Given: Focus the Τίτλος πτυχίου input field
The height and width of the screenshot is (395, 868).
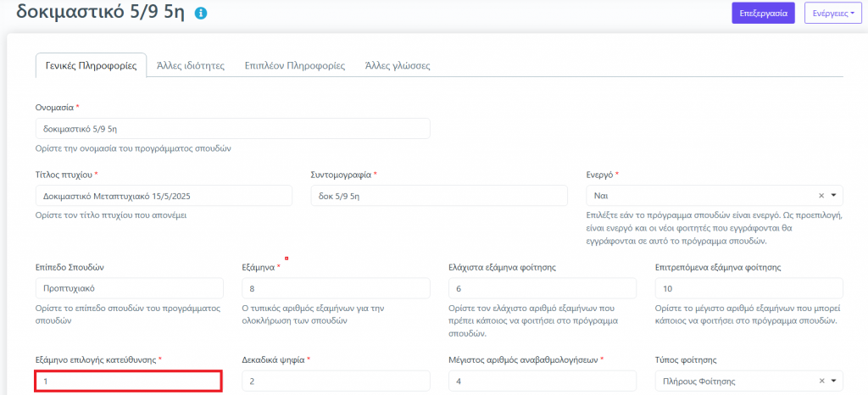Looking at the screenshot, I should pyautogui.click(x=163, y=195).
